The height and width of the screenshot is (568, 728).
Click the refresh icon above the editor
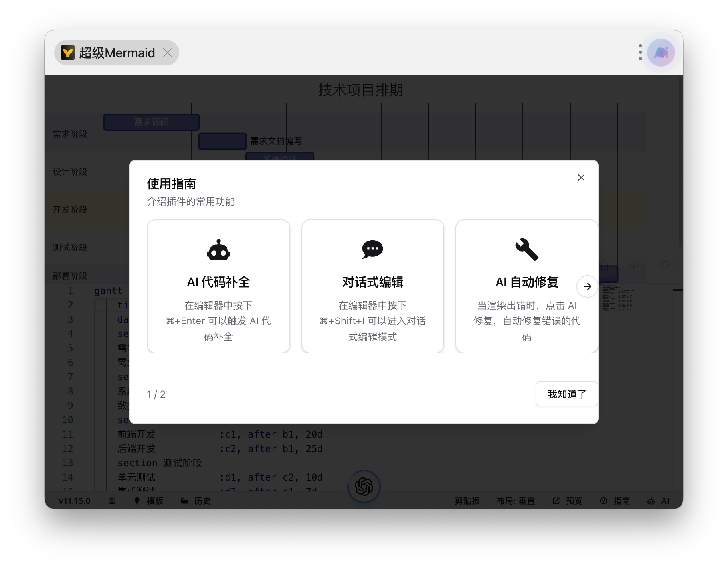pos(665,265)
